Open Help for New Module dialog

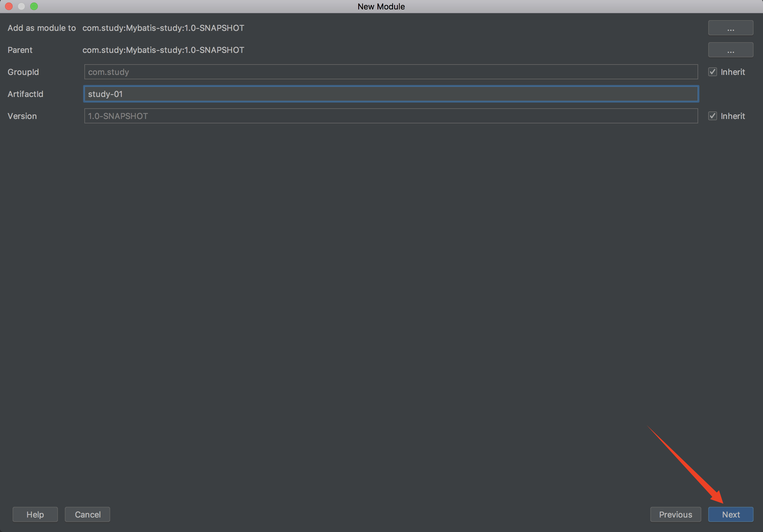pyautogui.click(x=35, y=514)
